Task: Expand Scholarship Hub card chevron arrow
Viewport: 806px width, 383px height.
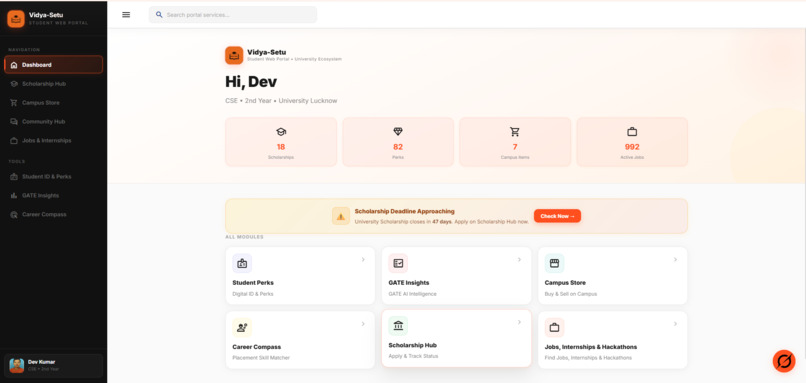Action: coord(519,322)
